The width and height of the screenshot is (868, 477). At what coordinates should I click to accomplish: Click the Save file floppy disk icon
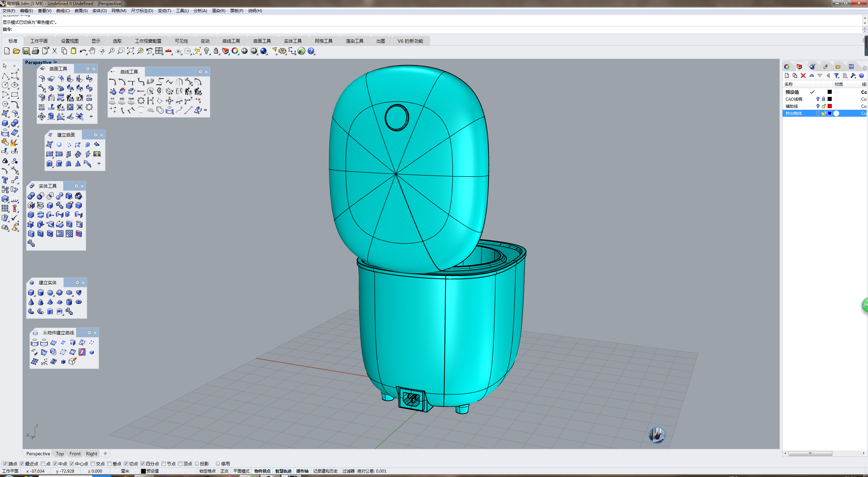point(26,51)
